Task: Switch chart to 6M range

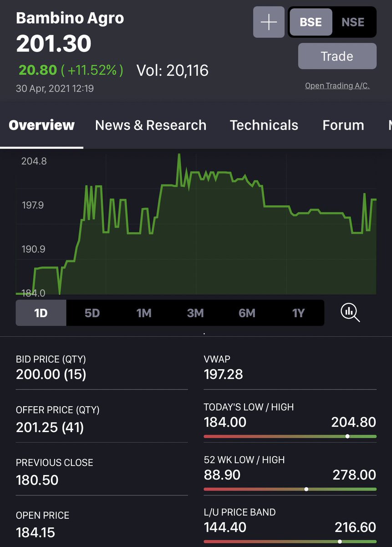Action: point(247,313)
